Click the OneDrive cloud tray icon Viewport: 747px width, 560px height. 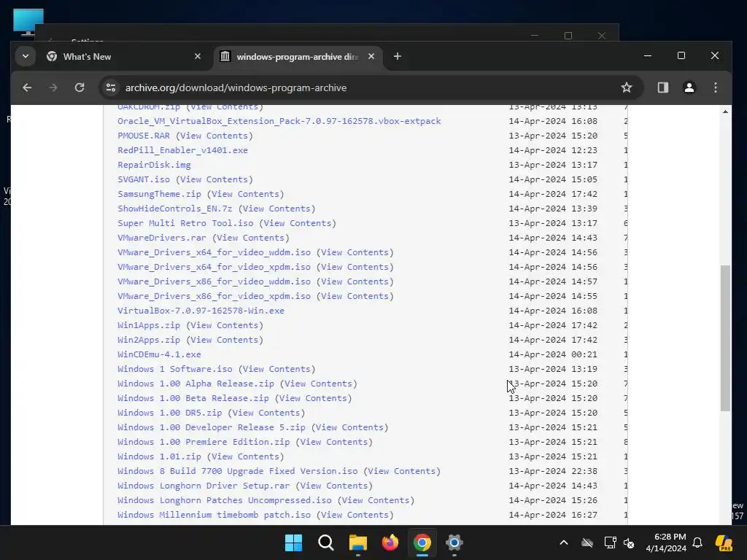click(587, 542)
